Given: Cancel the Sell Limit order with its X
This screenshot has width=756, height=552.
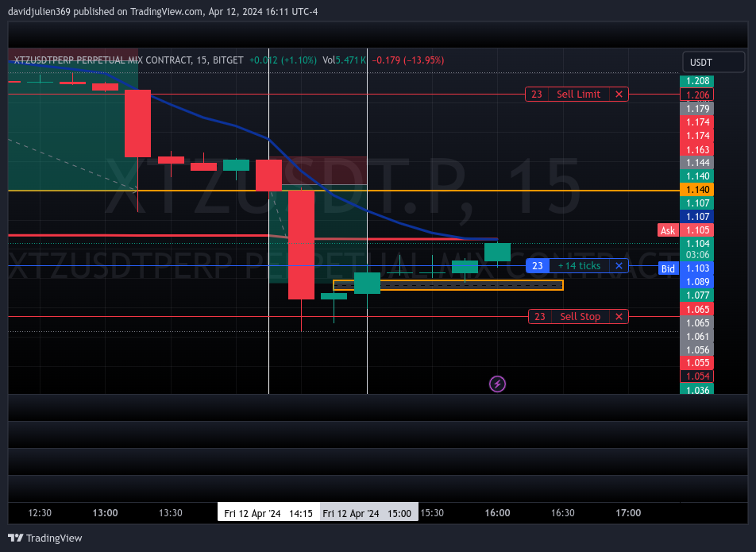Looking at the screenshot, I should [x=619, y=95].
